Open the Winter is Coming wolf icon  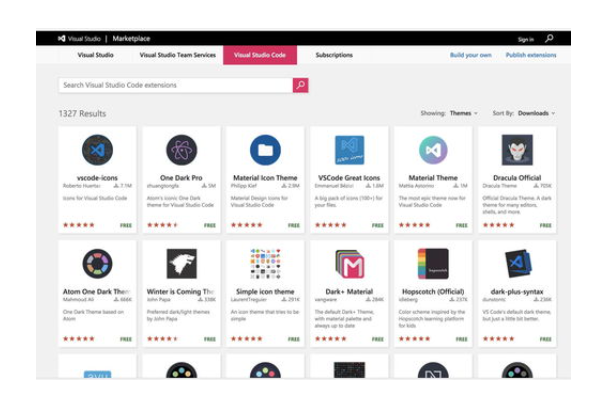pyautogui.click(x=181, y=264)
